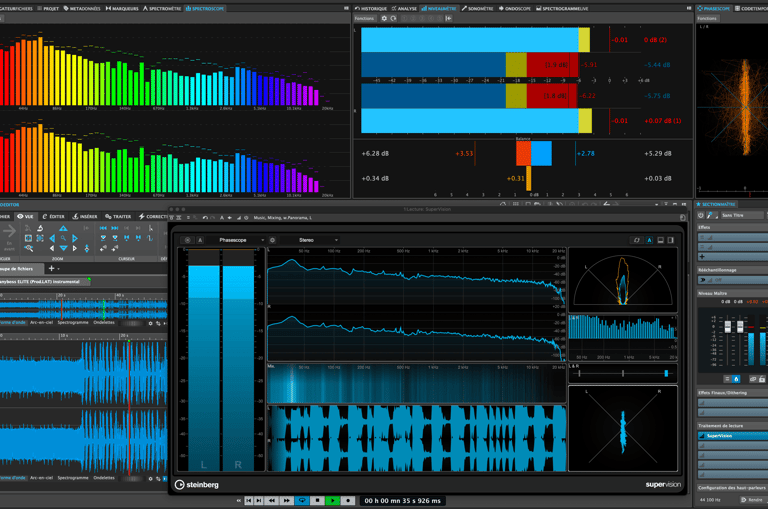Open the Éditer ribbon tab

click(x=53, y=216)
